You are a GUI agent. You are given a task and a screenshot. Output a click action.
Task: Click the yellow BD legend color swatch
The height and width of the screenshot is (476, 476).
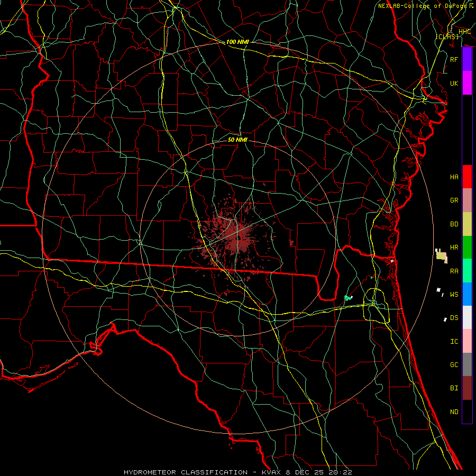467,224
